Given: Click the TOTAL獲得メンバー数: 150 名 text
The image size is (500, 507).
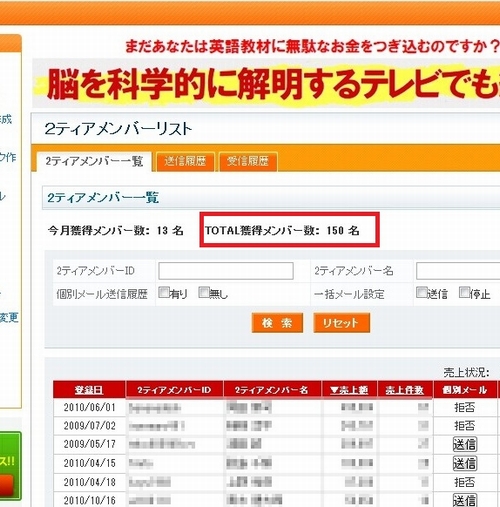Looking at the screenshot, I should point(282,230).
